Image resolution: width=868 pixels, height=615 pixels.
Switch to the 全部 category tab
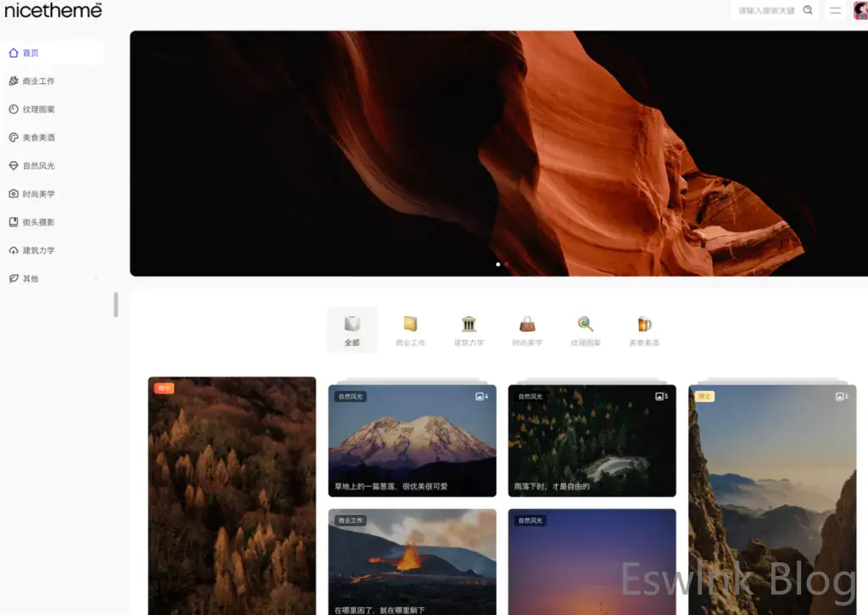click(x=352, y=330)
